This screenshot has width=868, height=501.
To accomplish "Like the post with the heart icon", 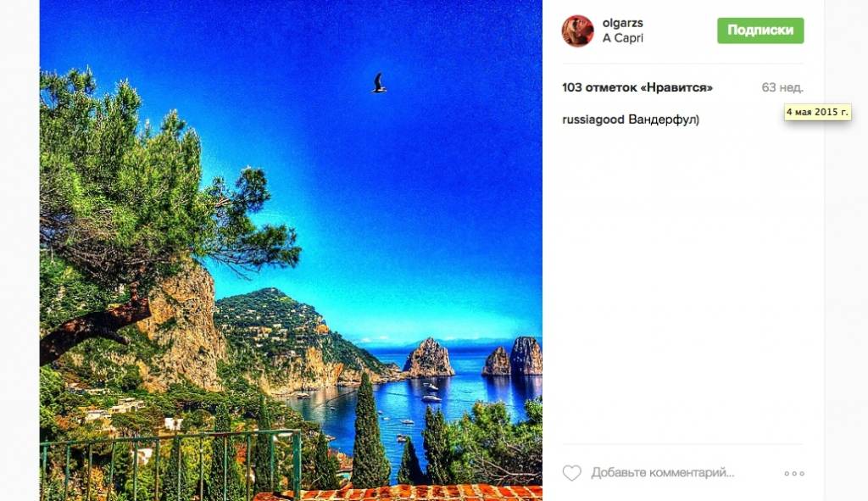I will (x=572, y=473).
